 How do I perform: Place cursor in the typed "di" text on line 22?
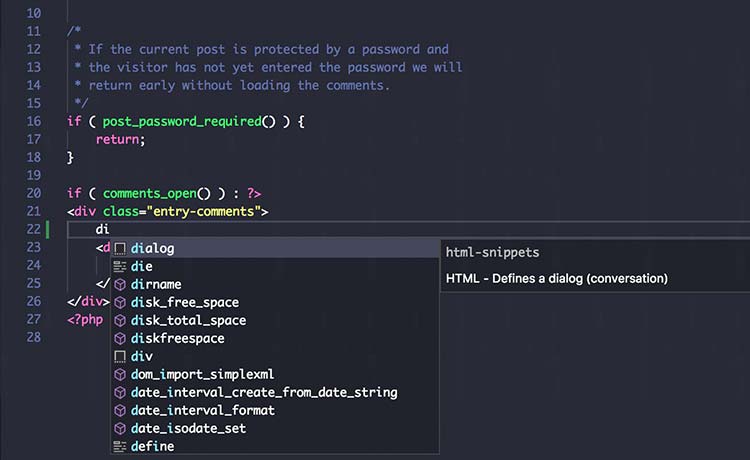[x=102, y=229]
